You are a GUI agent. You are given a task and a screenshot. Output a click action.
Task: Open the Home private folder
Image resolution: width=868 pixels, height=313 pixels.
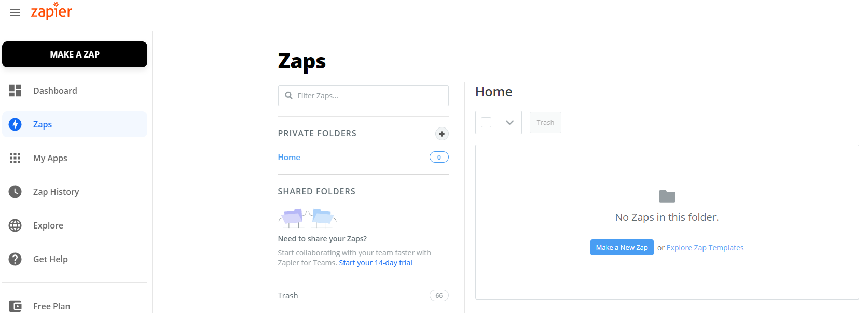click(x=289, y=158)
